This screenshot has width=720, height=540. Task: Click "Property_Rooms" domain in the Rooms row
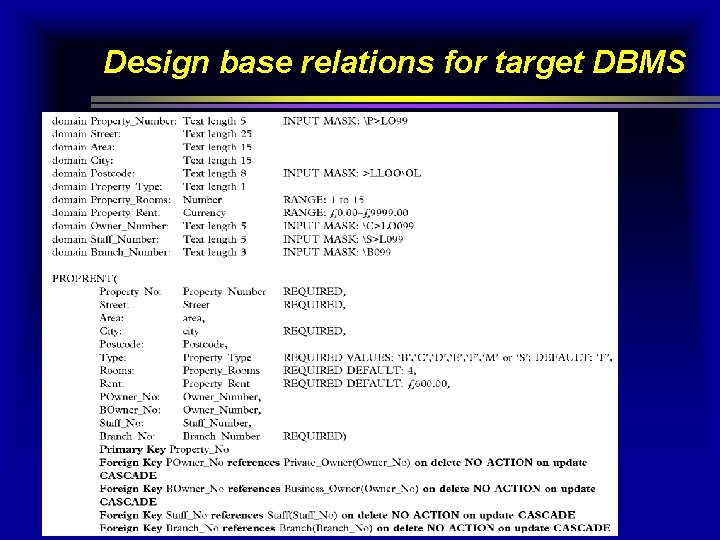pyautogui.click(x=221, y=371)
